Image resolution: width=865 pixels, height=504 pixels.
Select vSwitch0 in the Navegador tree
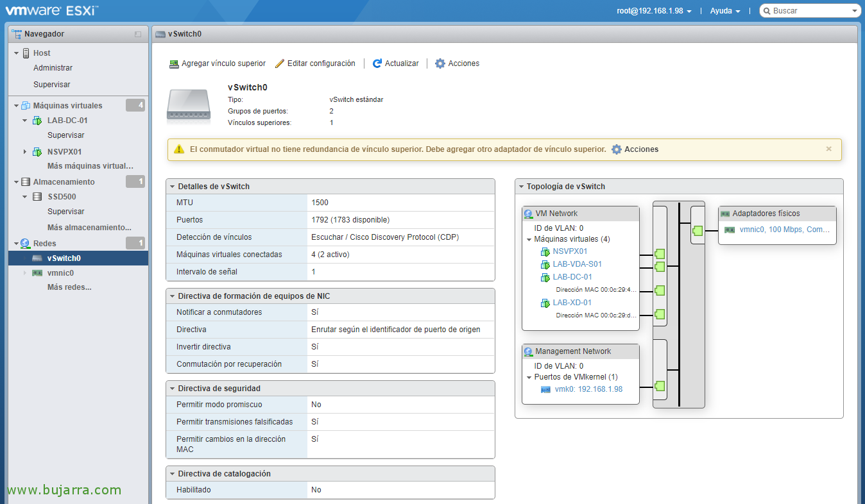pos(78,258)
